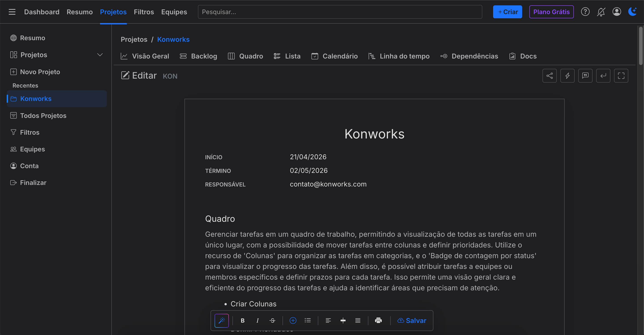Justify text in editor toolbar

[x=358, y=320]
